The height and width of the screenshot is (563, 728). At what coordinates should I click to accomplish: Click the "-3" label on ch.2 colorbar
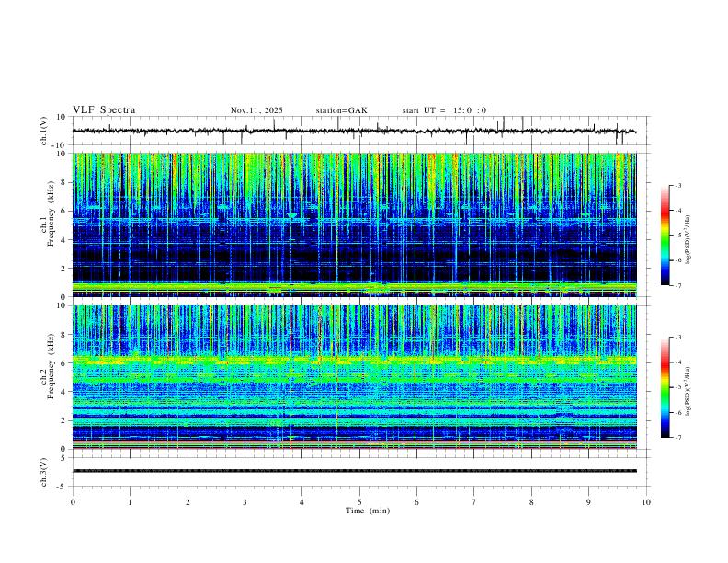pos(677,338)
